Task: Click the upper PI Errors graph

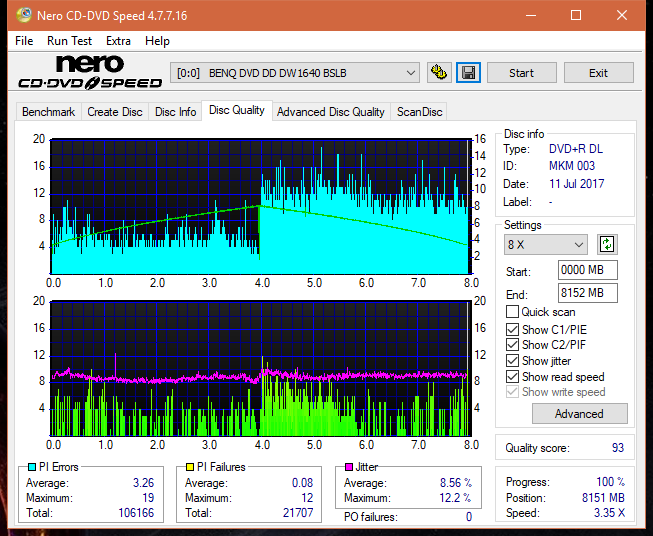Action: (x=261, y=206)
